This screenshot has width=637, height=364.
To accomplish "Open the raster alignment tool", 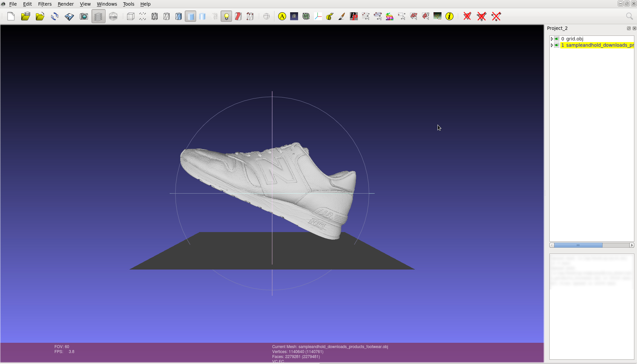I will [x=294, y=16].
